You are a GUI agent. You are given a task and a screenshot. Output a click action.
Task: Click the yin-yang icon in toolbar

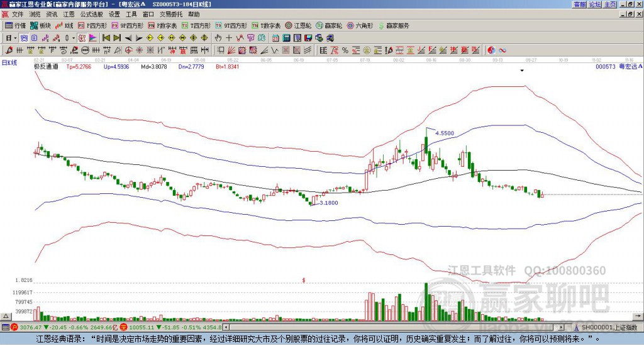click(491, 50)
